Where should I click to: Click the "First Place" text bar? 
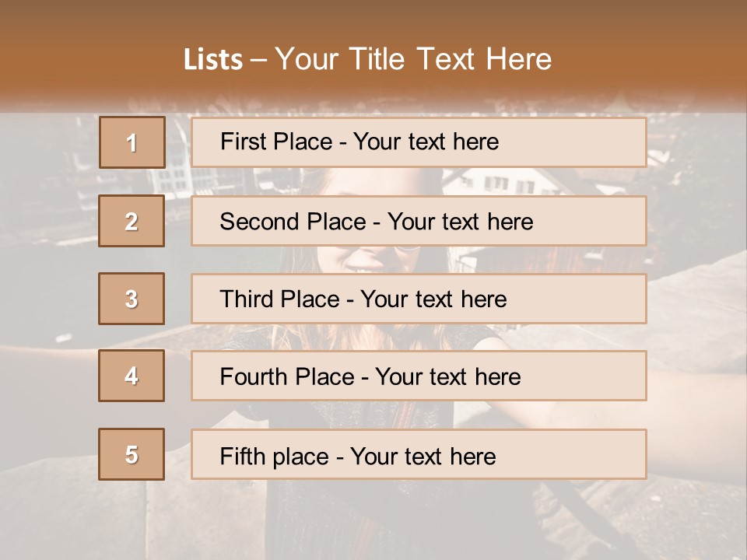click(419, 142)
